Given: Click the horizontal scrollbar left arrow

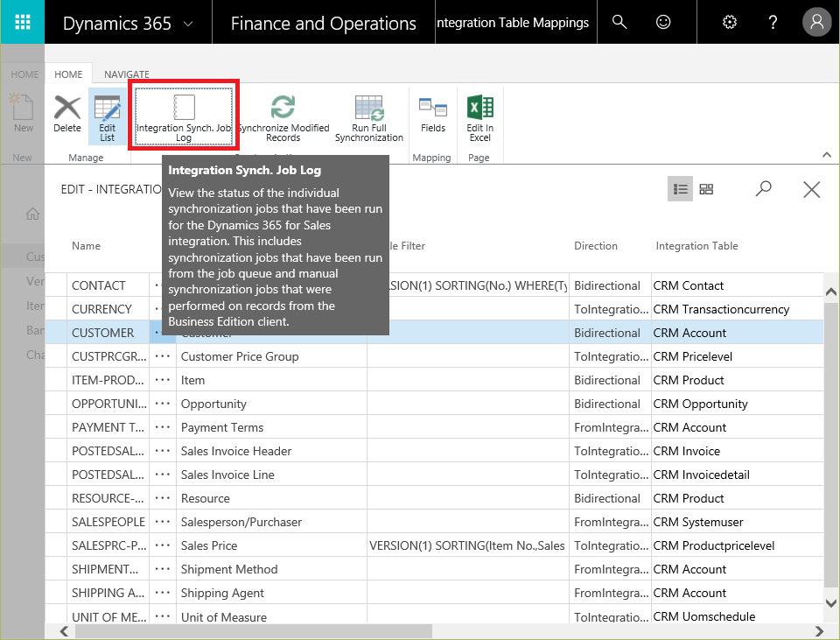Looking at the screenshot, I should 64,631.
